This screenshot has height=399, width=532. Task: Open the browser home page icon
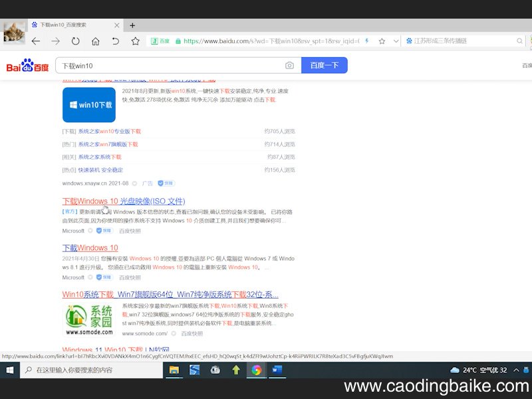(96, 41)
